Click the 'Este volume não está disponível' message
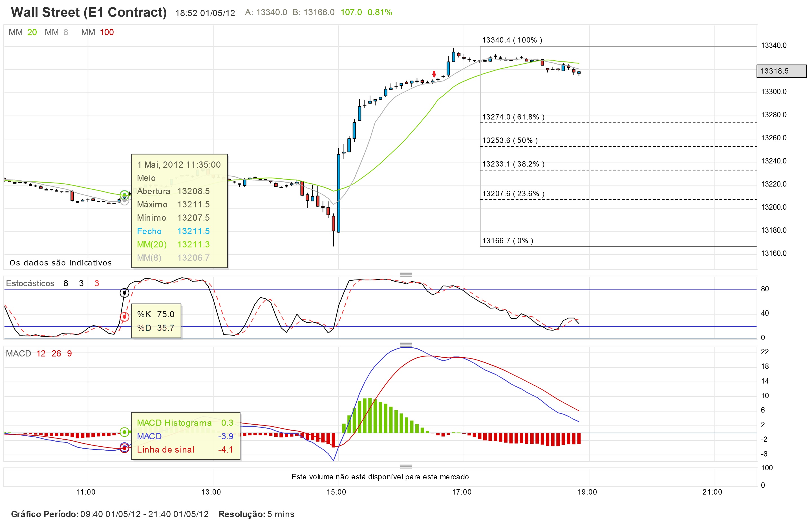Image resolution: width=812 pixels, height=523 pixels. coord(380,477)
